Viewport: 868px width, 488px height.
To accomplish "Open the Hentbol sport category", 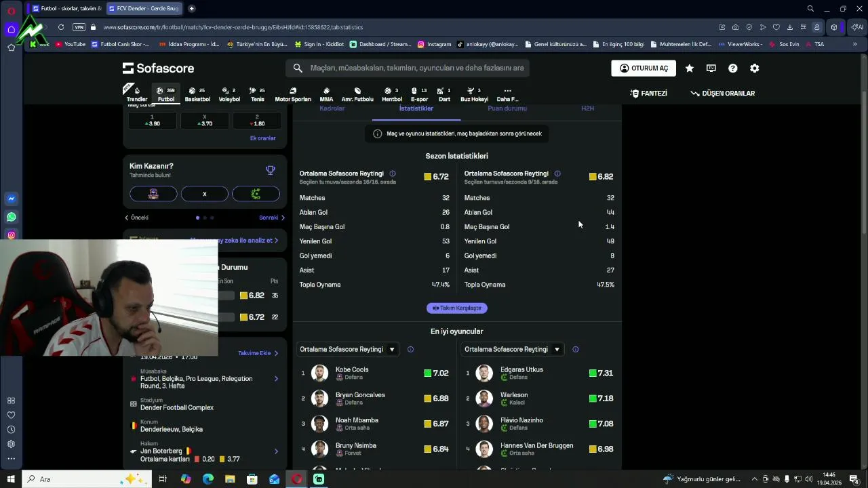I will (392, 94).
